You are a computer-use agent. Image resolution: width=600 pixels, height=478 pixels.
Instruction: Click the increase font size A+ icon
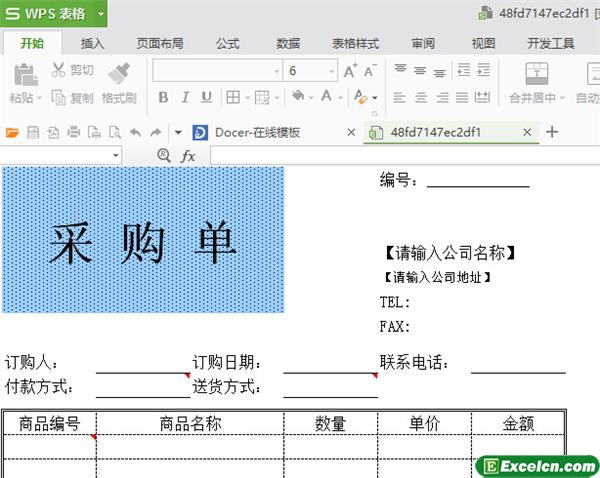pos(351,71)
